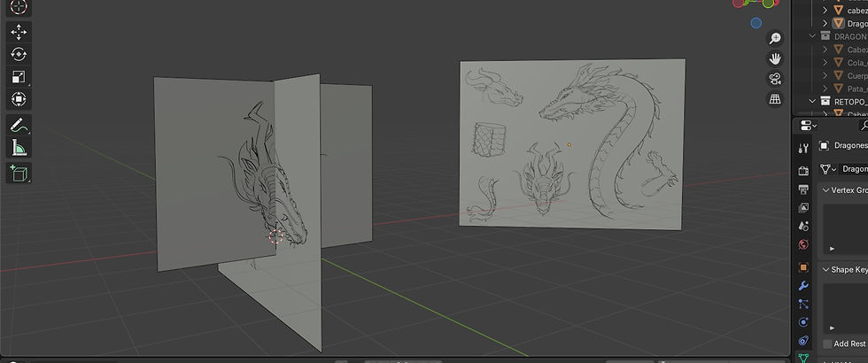Viewport: 868px width, 363px height.
Task: Open the Modifiers wrench tab
Action: click(803, 285)
